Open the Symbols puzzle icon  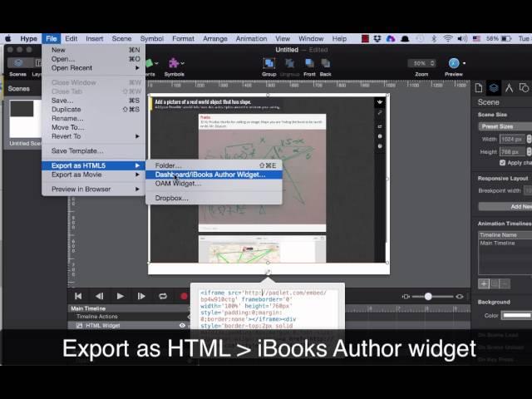174,63
